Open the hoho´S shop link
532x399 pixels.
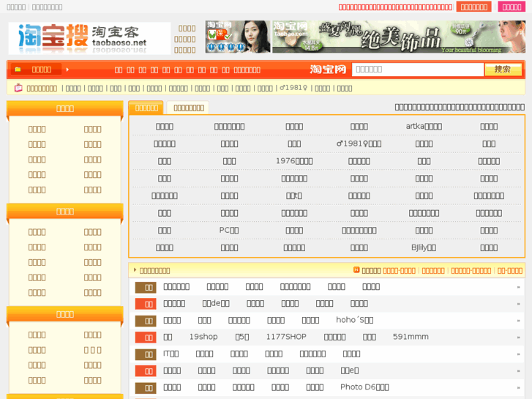(x=355, y=320)
